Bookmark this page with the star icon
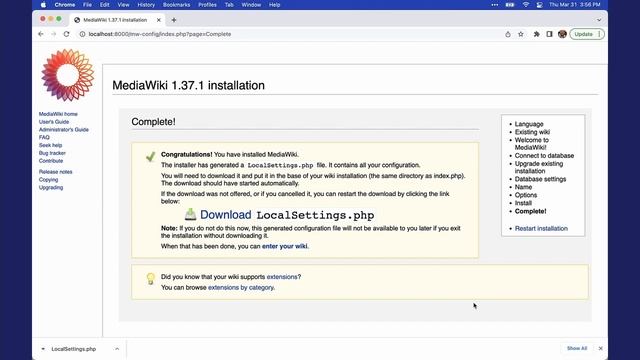Viewport: 640px width, 360px height. tap(521, 34)
